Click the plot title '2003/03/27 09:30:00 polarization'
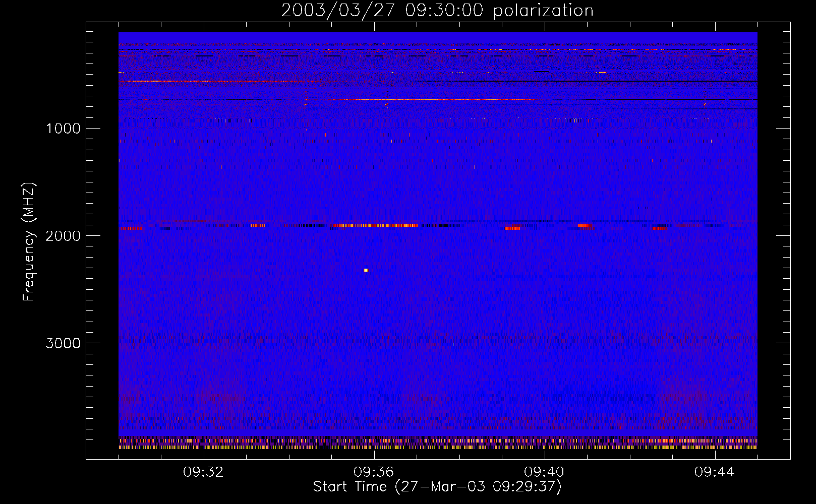This screenshot has height=504, width=816. pyautogui.click(x=437, y=10)
